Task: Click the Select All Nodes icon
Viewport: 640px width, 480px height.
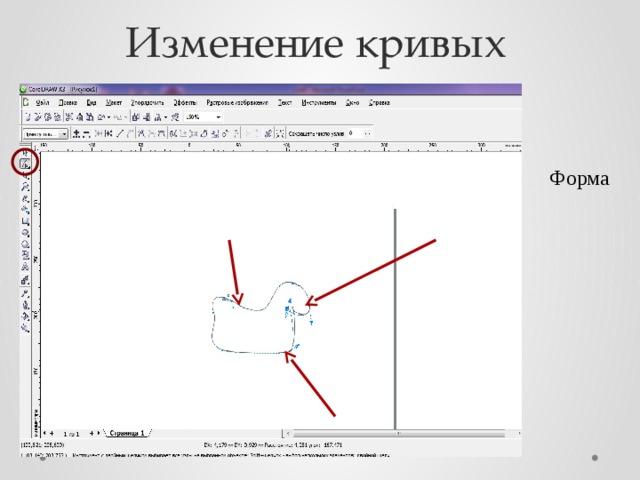Action: pos(280,134)
